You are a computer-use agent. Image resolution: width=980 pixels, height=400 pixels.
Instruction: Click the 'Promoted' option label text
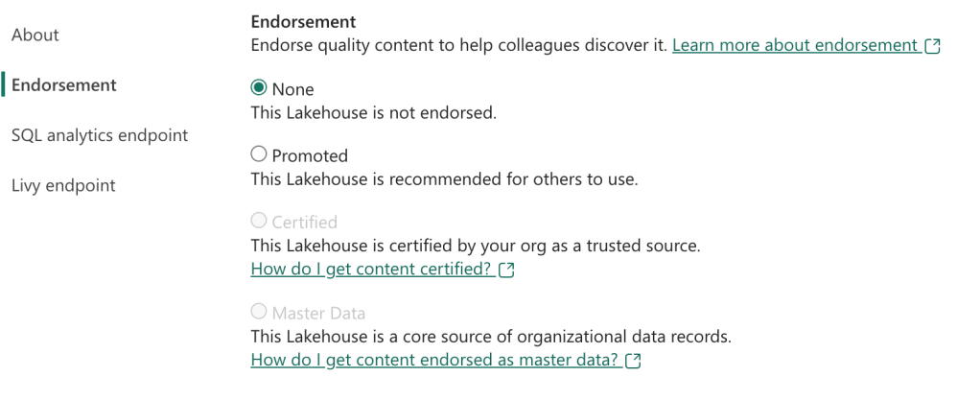coord(310,155)
